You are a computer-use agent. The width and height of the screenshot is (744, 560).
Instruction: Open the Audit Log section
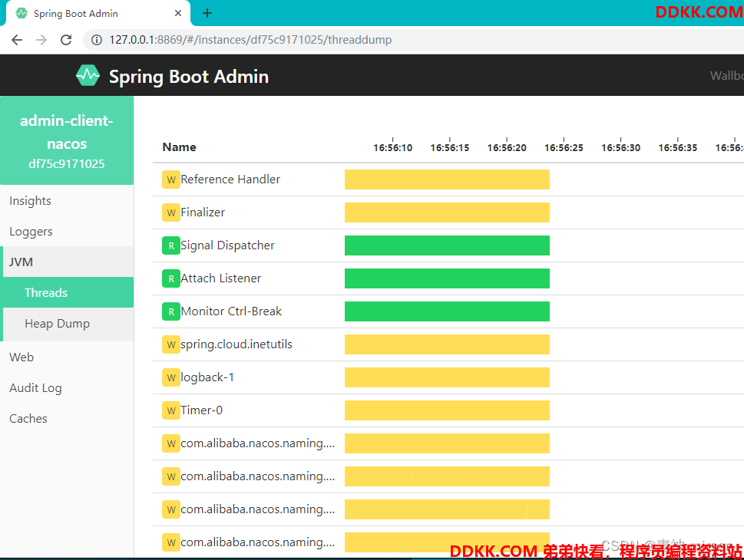coord(67,388)
